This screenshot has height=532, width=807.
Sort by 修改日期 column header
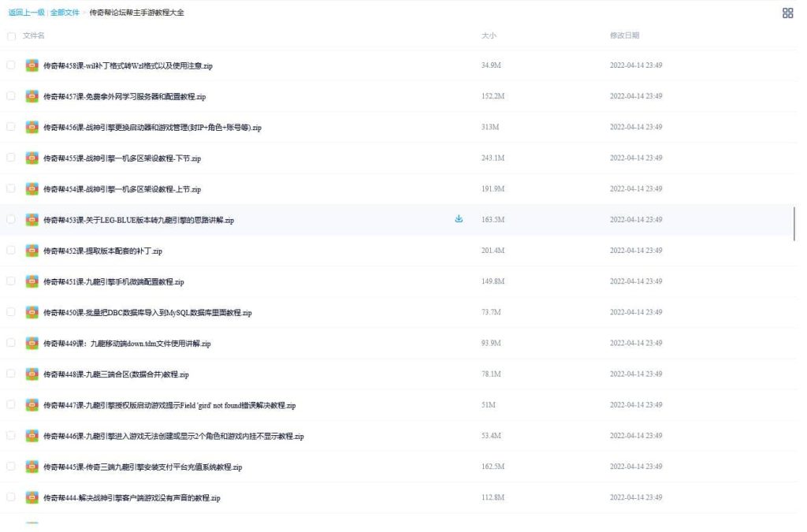pyautogui.click(x=624, y=35)
